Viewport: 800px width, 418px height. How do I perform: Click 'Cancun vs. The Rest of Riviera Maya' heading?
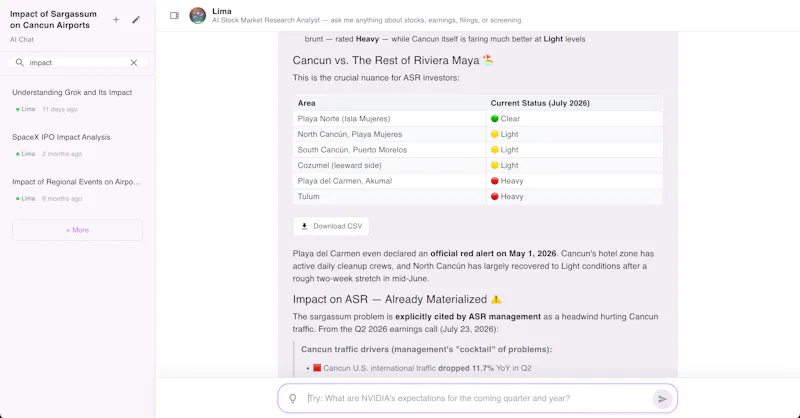[393, 60]
